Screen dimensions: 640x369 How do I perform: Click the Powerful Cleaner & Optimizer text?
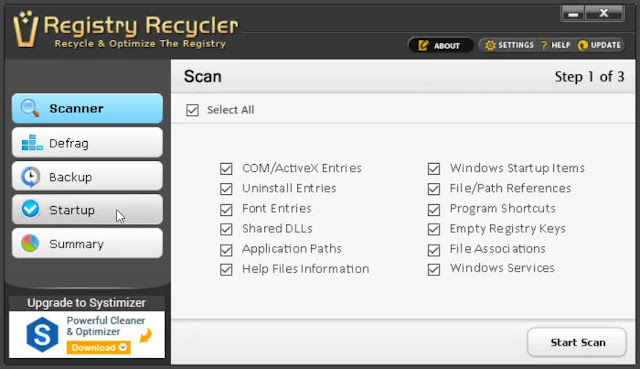[106, 326]
